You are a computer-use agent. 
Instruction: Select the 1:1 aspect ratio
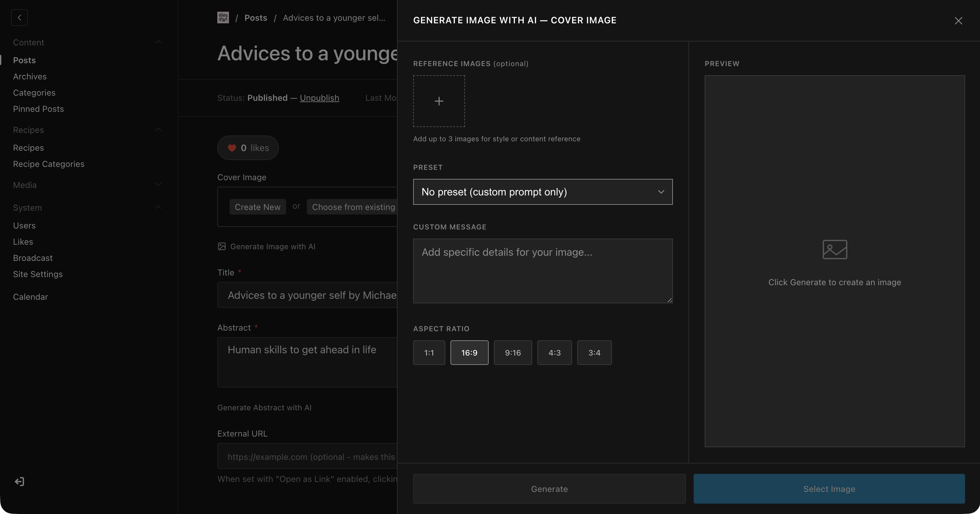[x=429, y=352]
